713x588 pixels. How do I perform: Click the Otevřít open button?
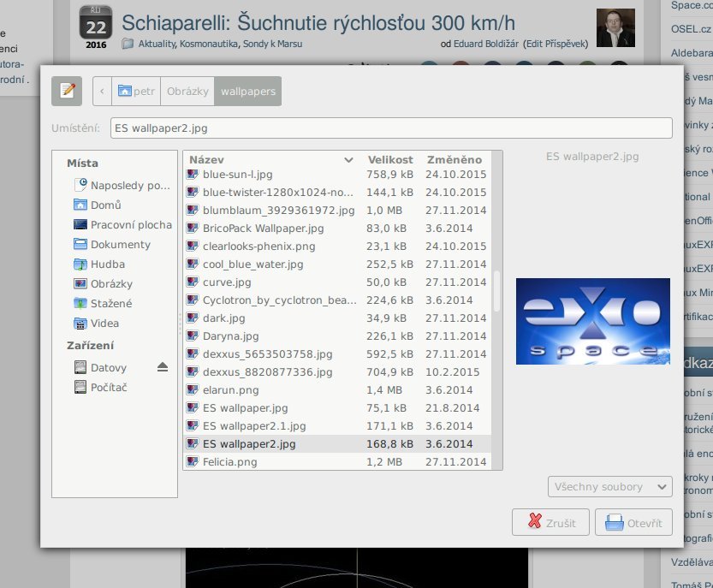633,522
